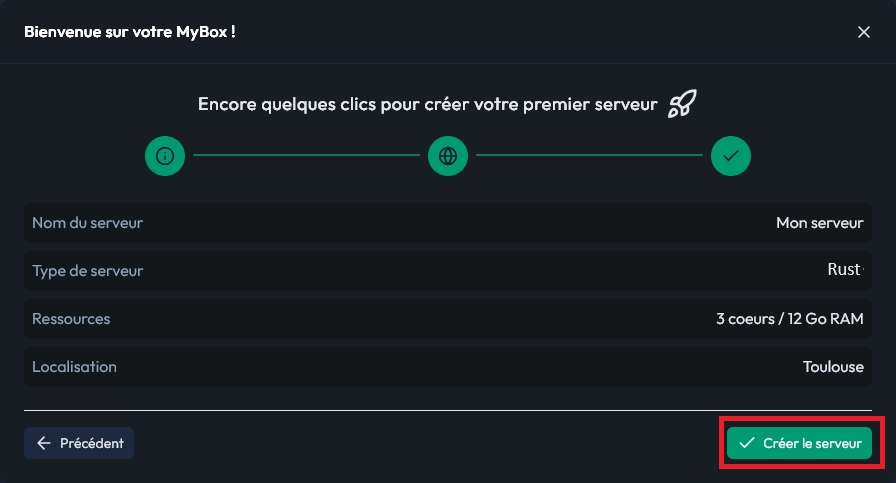Screen dimensions: 896x483
Task: Click the info step circle icon
Action: point(165,156)
